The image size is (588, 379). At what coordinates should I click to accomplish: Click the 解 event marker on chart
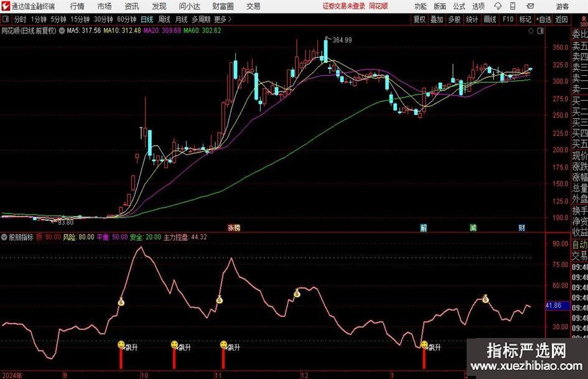pyautogui.click(x=423, y=227)
